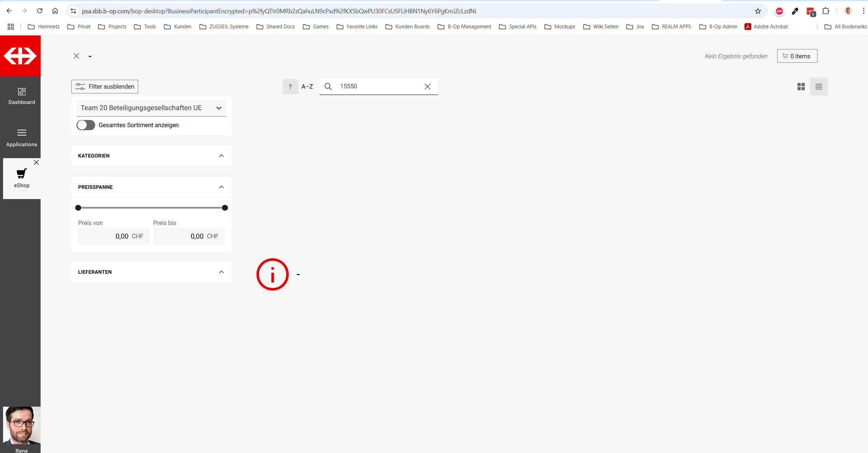Collapse the PREISSPANNE section
The width and height of the screenshot is (868, 453).
(221, 187)
